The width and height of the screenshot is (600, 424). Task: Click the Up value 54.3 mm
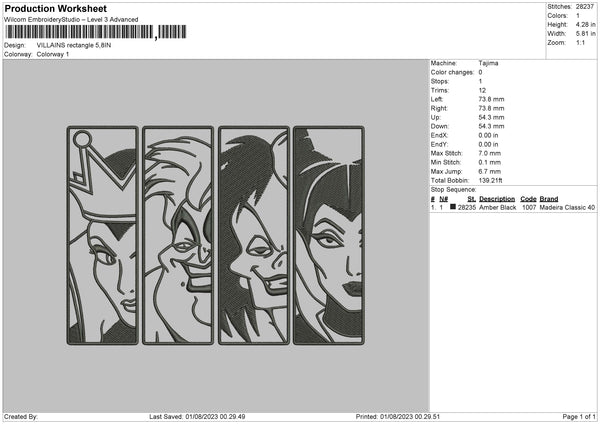(x=491, y=117)
